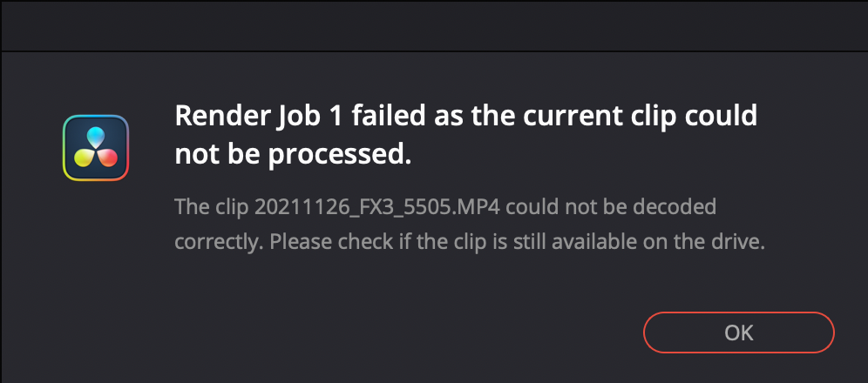The height and width of the screenshot is (383, 868).
Task: Click the word 'drive.' ending the message
Action: (742, 242)
